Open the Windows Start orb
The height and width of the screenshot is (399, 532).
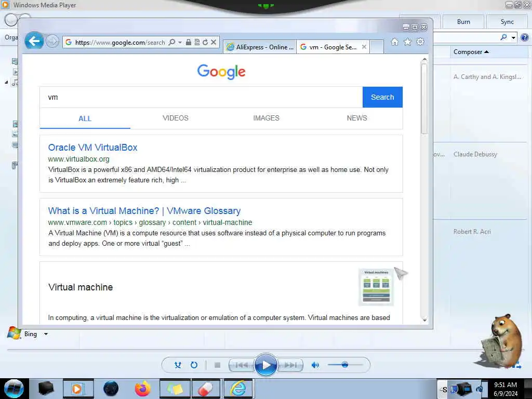click(x=14, y=389)
